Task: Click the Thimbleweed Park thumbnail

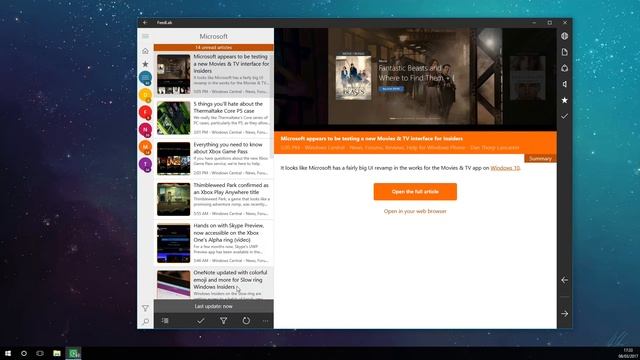Action: [x=173, y=199]
